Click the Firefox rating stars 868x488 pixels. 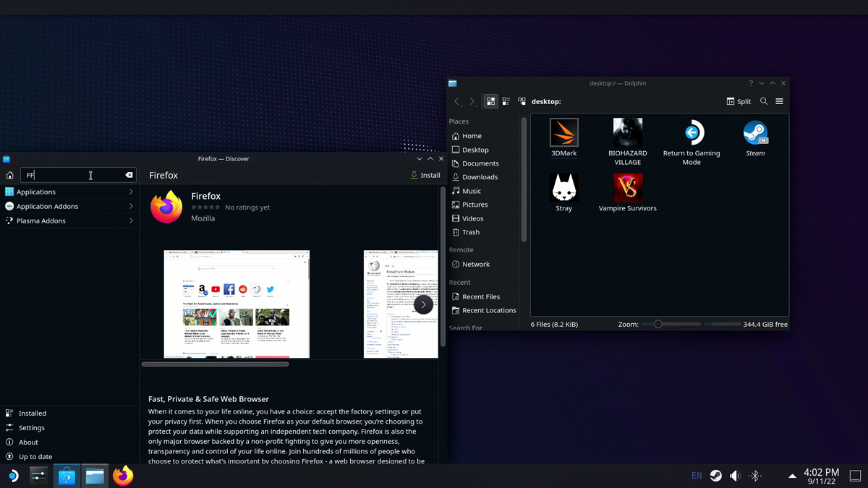[205, 207]
